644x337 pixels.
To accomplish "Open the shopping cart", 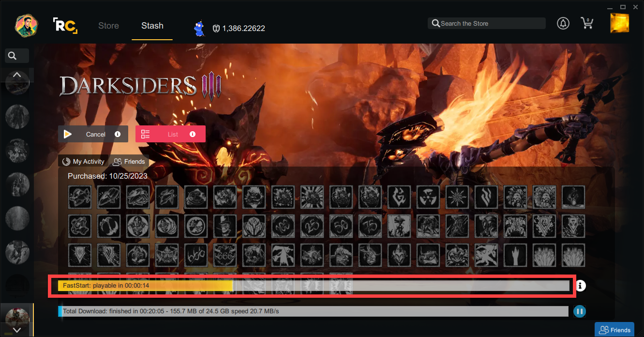I will [588, 23].
